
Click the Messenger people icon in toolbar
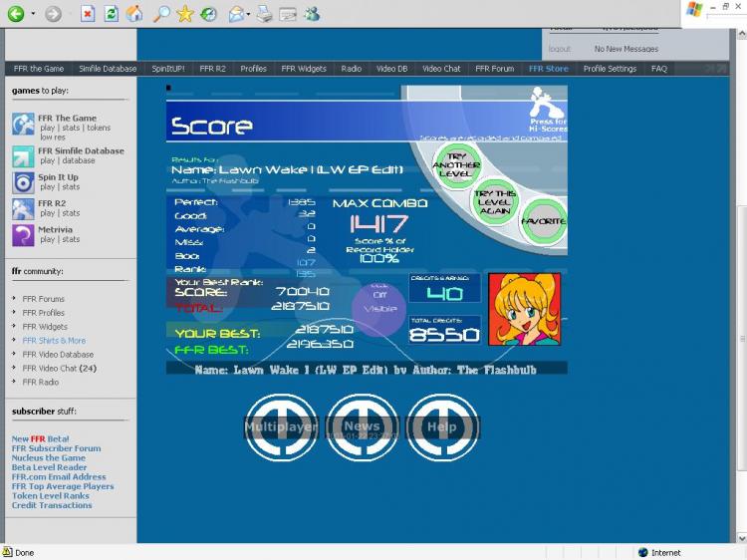(312, 14)
